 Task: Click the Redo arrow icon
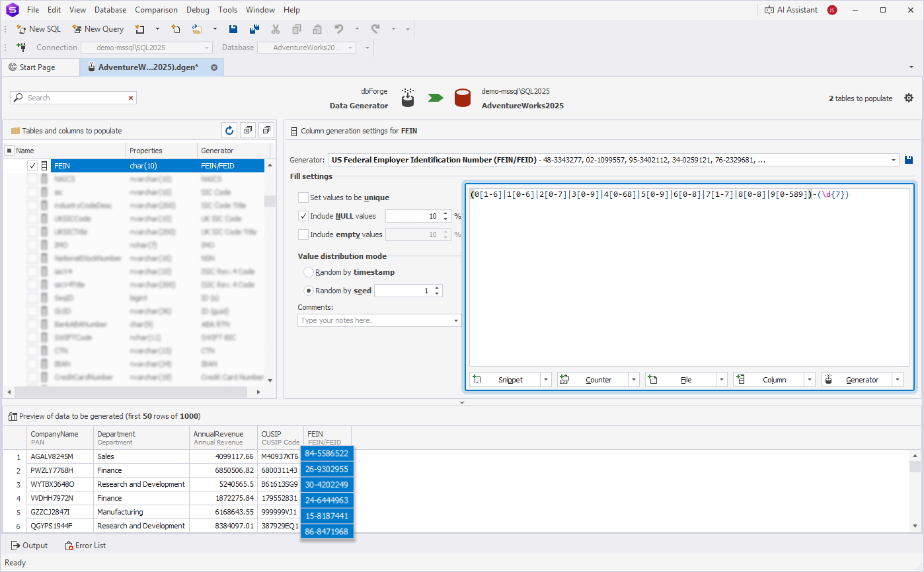tap(375, 29)
